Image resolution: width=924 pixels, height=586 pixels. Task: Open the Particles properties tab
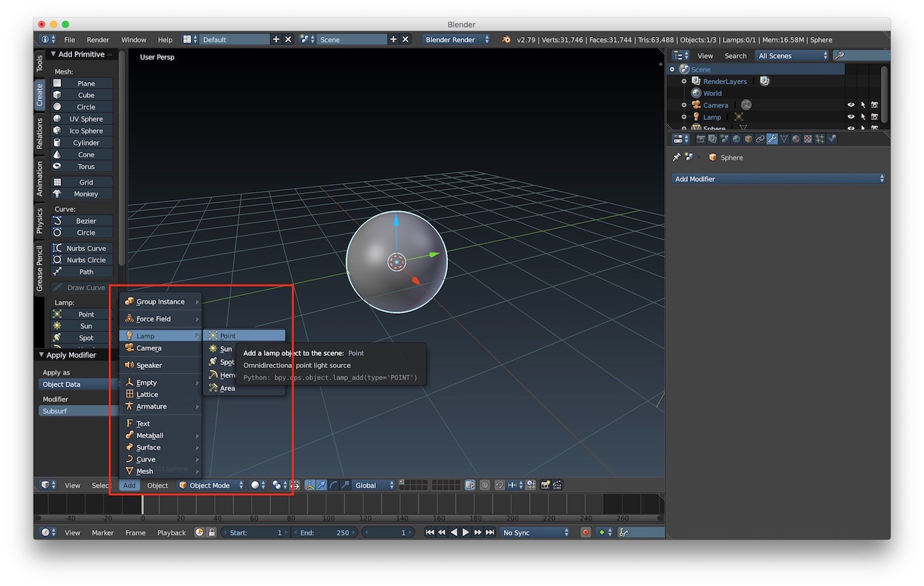[819, 139]
